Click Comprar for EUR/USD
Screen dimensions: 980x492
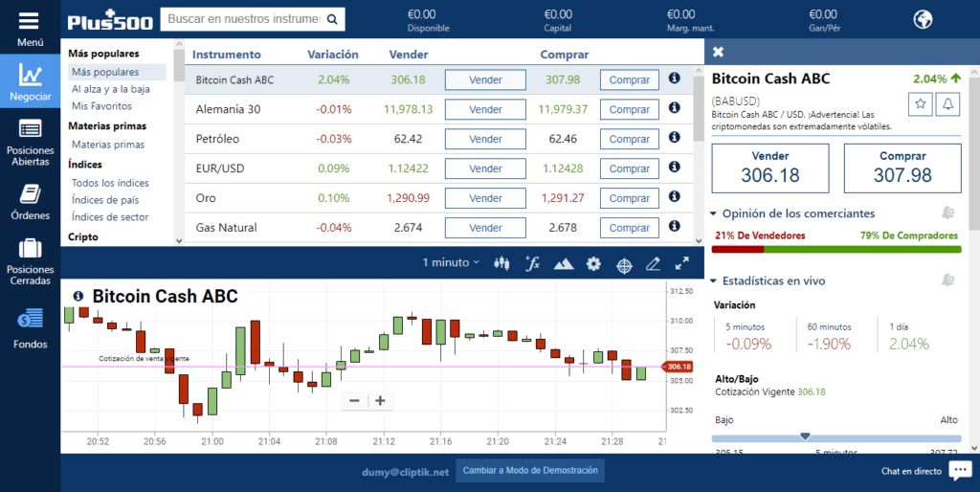click(630, 168)
